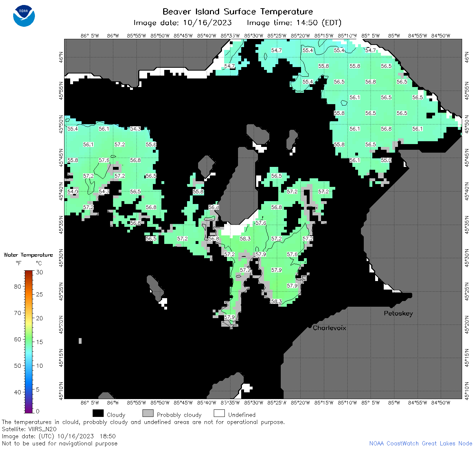The height and width of the screenshot is (449, 476).
Task: Click the 30 tick on the Celsius scale
Action: click(40, 272)
